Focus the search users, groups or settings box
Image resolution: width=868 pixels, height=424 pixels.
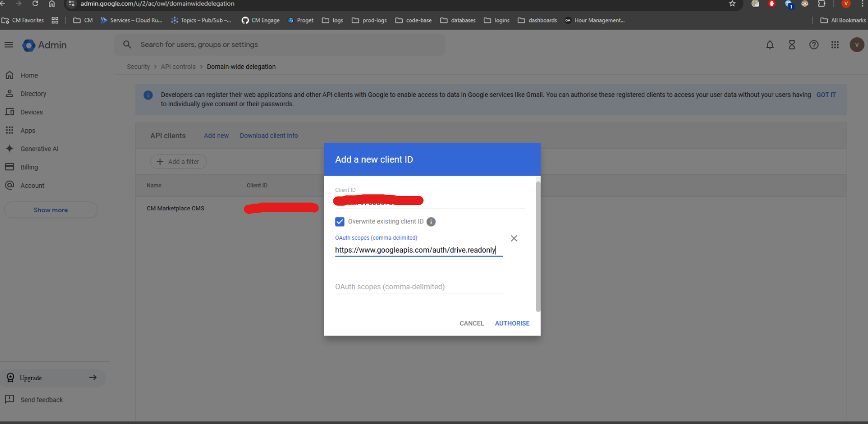pyautogui.click(x=280, y=45)
